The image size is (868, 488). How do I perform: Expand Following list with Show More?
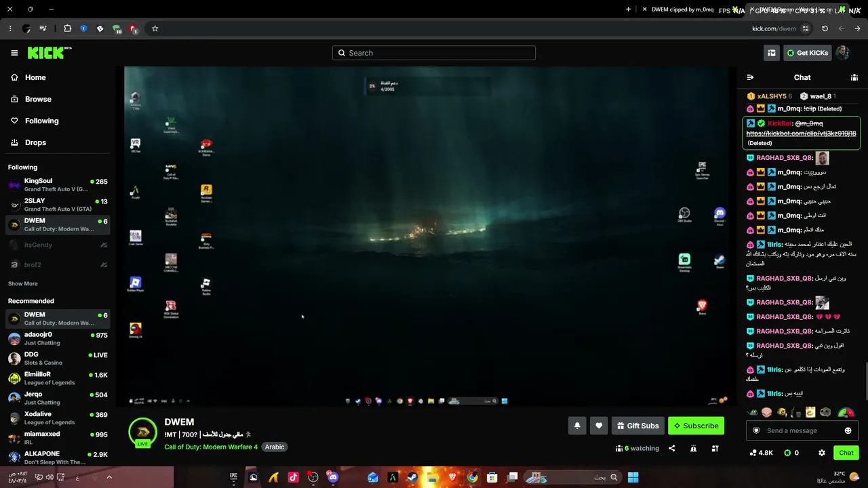click(23, 284)
